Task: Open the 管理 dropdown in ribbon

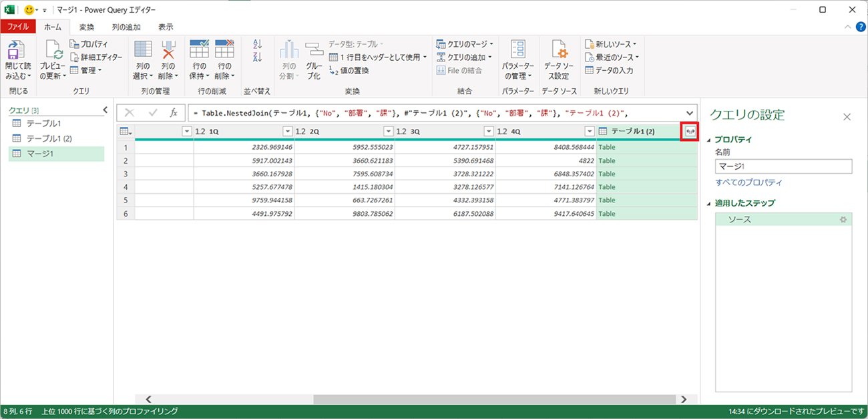Action: 87,70
